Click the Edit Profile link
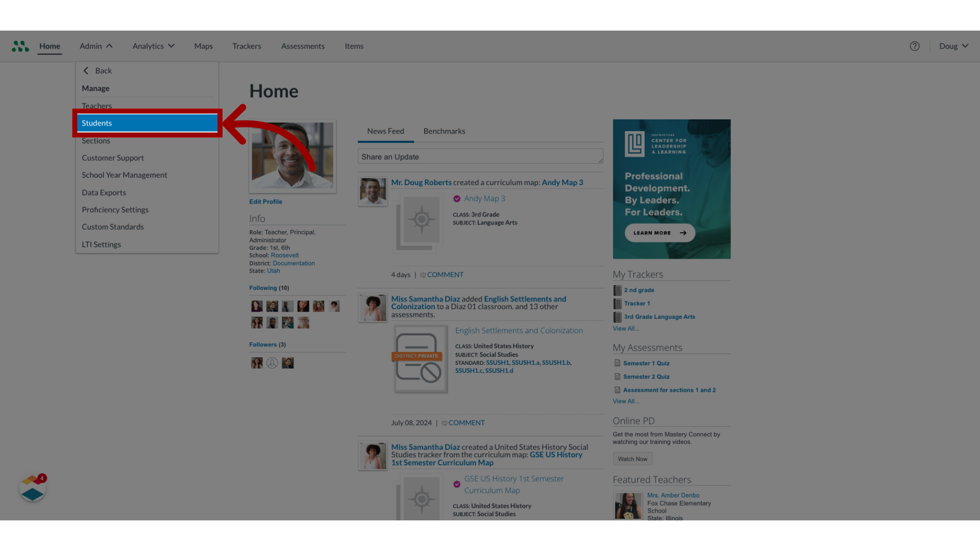980x551 pixels. click(x=266, y=201)
